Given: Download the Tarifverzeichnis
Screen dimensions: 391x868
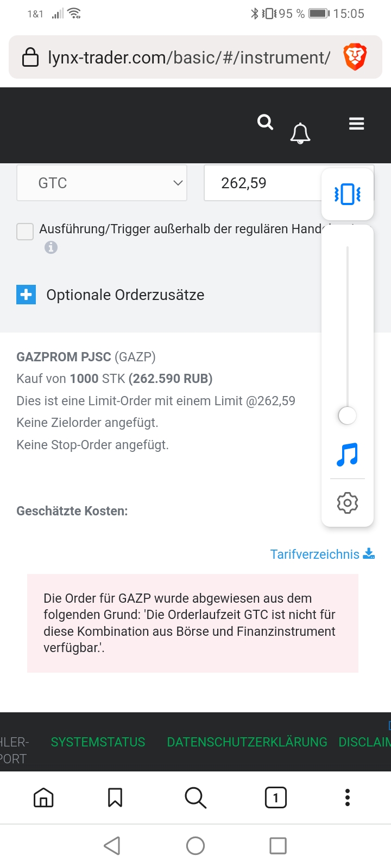Looking at the screenshot, I should [323, 554].
